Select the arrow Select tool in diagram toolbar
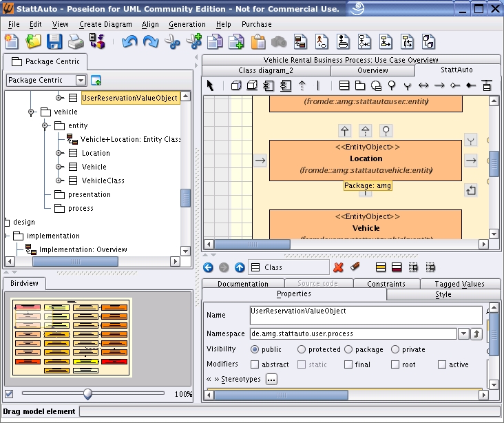This screenshot has height=423, width=504. coord(211,85)
